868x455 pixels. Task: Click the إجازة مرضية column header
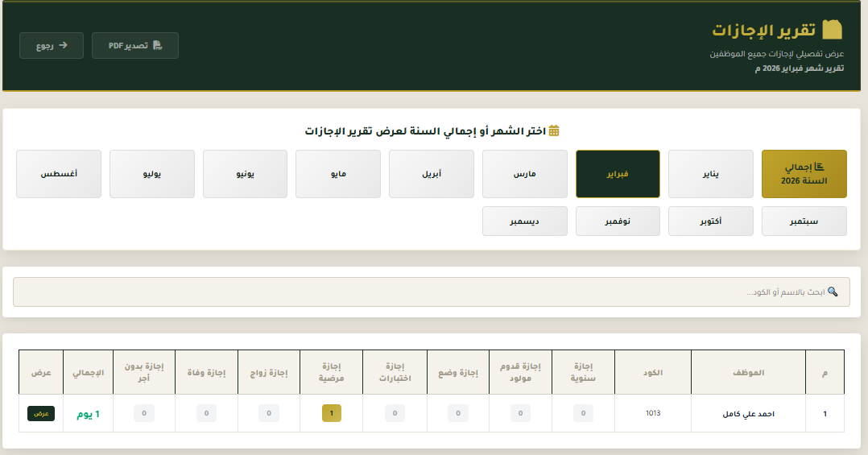(x=331, y=373)
